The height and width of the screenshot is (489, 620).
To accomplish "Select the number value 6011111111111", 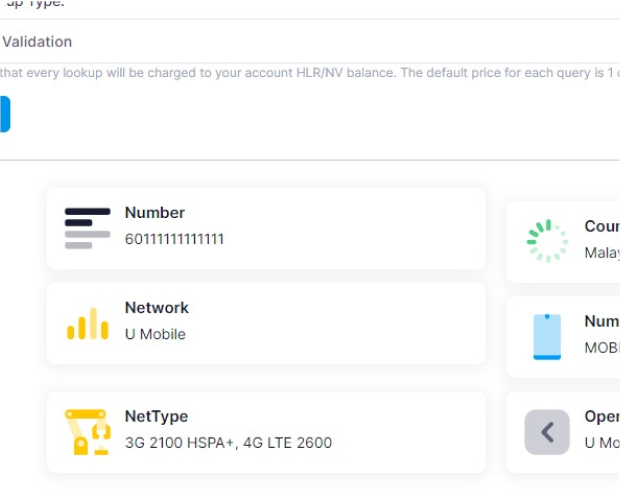I will tap(174, 239).
